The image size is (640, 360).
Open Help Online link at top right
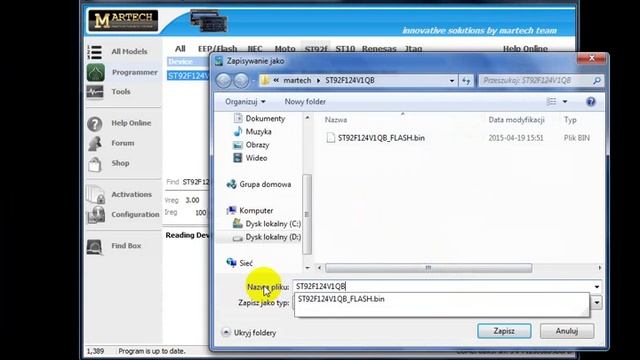point(525,49)
